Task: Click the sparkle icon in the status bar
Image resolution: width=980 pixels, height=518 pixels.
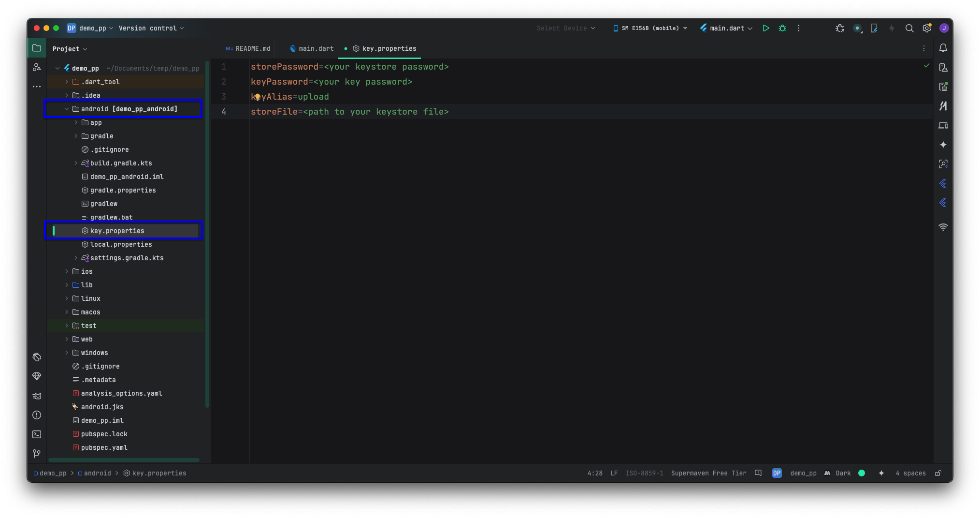Action: (x=881, y=473)
